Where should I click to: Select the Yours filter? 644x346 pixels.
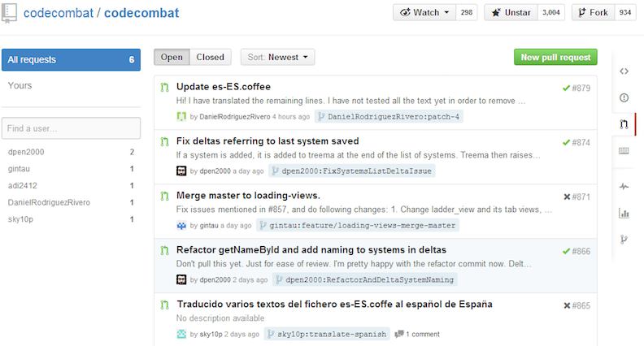(20, 85)
